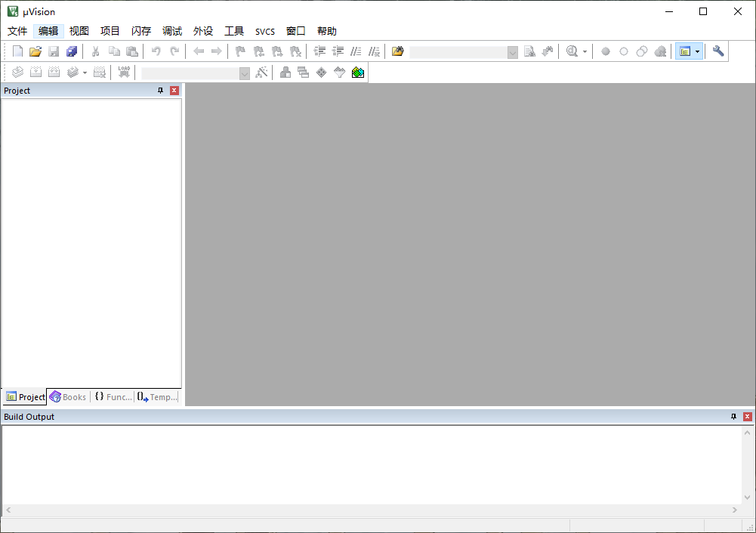This screenshot has width=756, height=533.
Task: Click the Find document icon
Action: click(x=529, y=51)
